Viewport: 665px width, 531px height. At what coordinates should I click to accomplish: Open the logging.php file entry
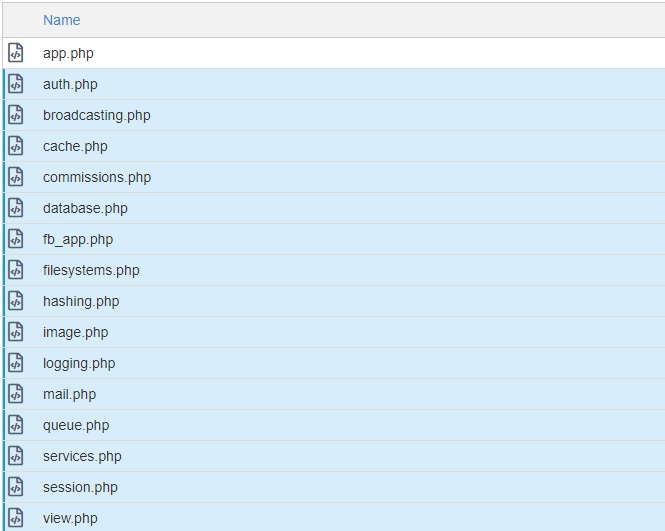tap(78, 363)
